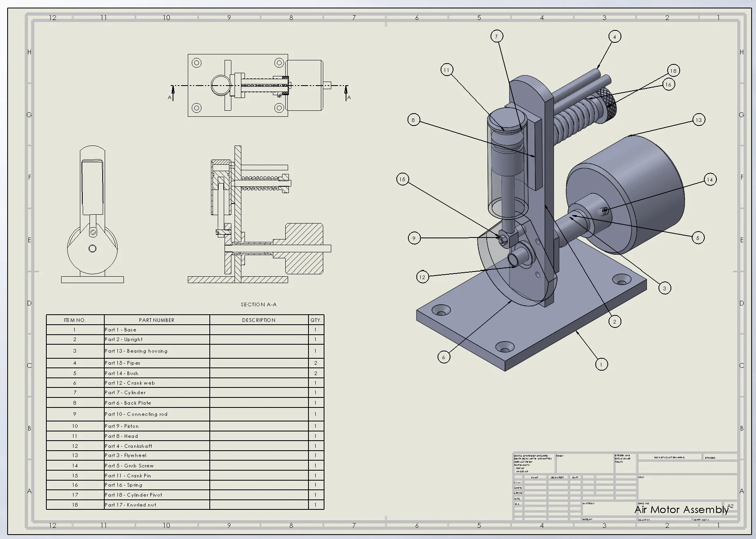Click balloon 16 for the spring

coord(668,84)
